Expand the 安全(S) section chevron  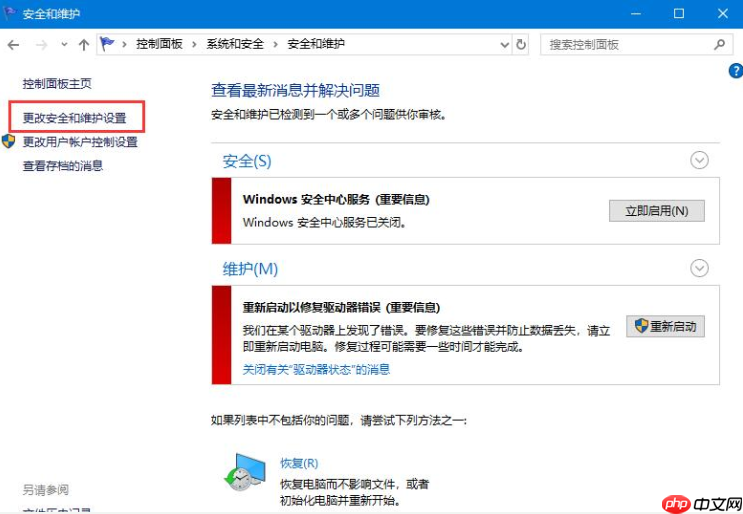[x=699, y=160]
